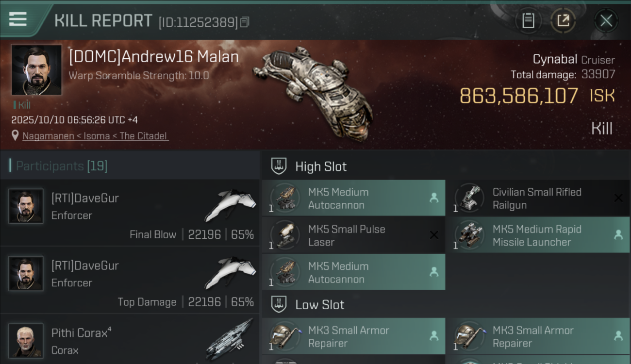Screen dimensions: 631x364
Task: Click the share export icon
Action: [563, 20]
